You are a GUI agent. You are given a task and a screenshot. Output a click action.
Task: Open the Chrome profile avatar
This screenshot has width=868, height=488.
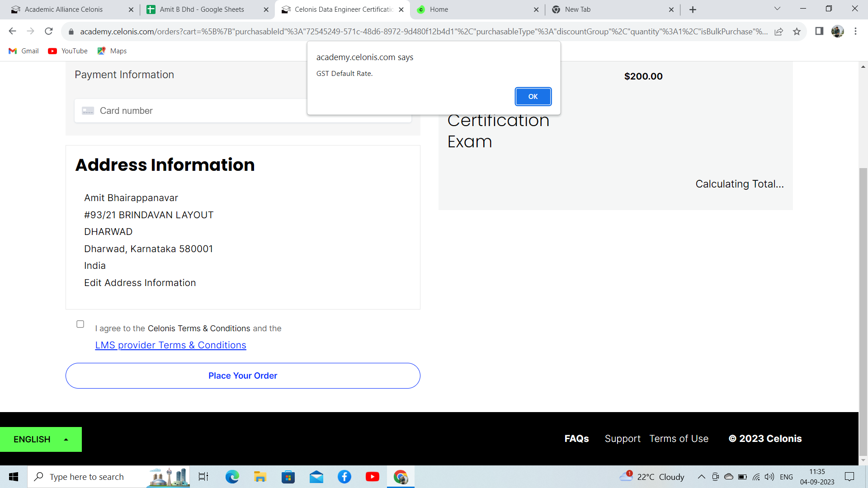click(x=837, y=31)
